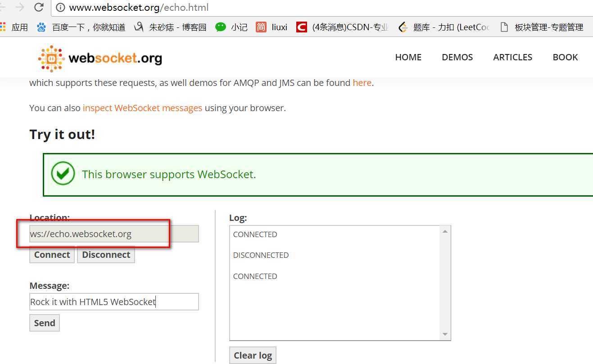593x364 pixels.
Task: Reload the page with the refresh icon
Action: pyautogui.click(x=39, y=7)
